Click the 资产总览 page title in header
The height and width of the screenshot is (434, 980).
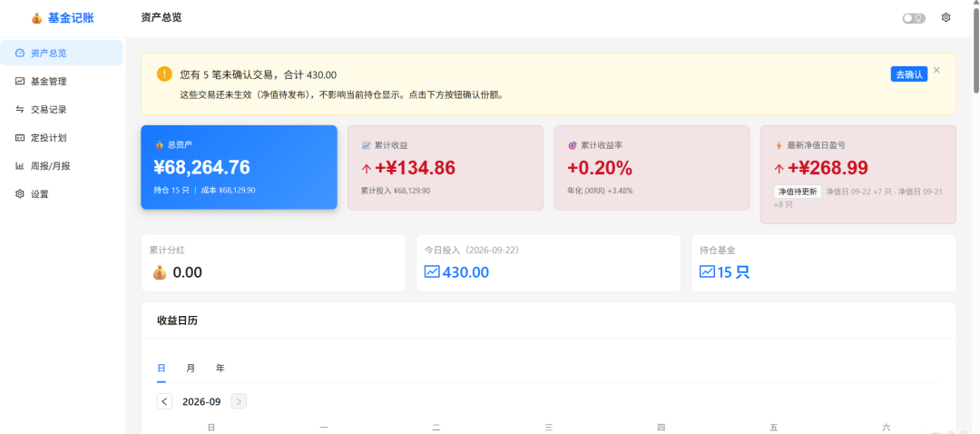[x=162, y=17]
